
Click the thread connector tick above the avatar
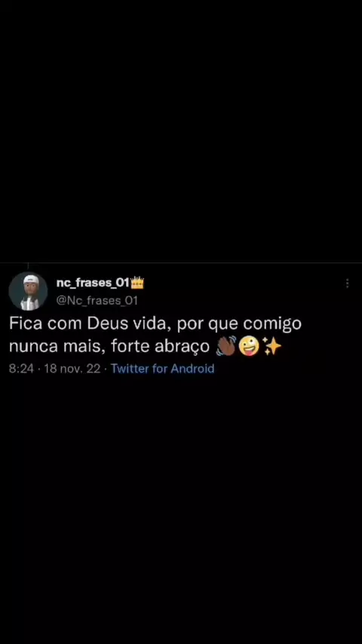click(28, 266)
